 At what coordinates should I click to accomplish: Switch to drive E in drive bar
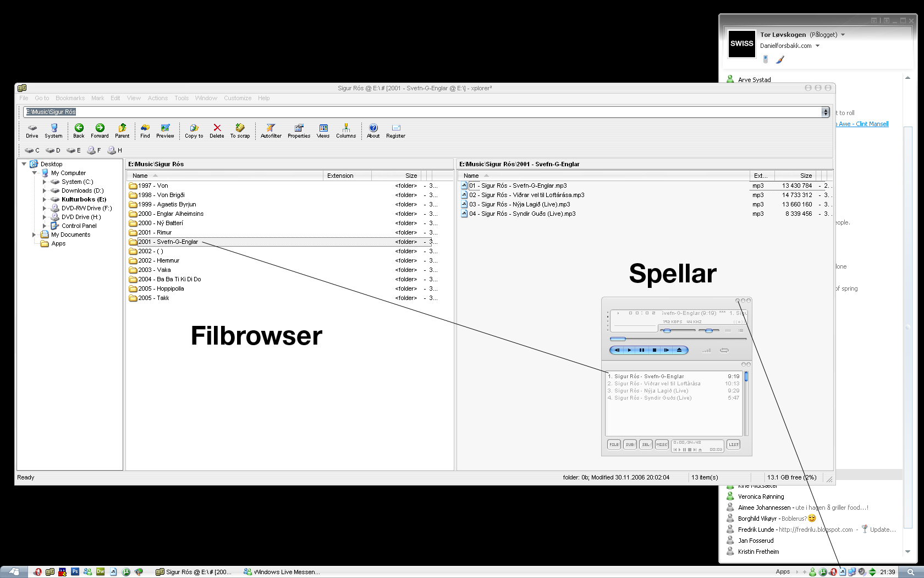tap(74, 150)
